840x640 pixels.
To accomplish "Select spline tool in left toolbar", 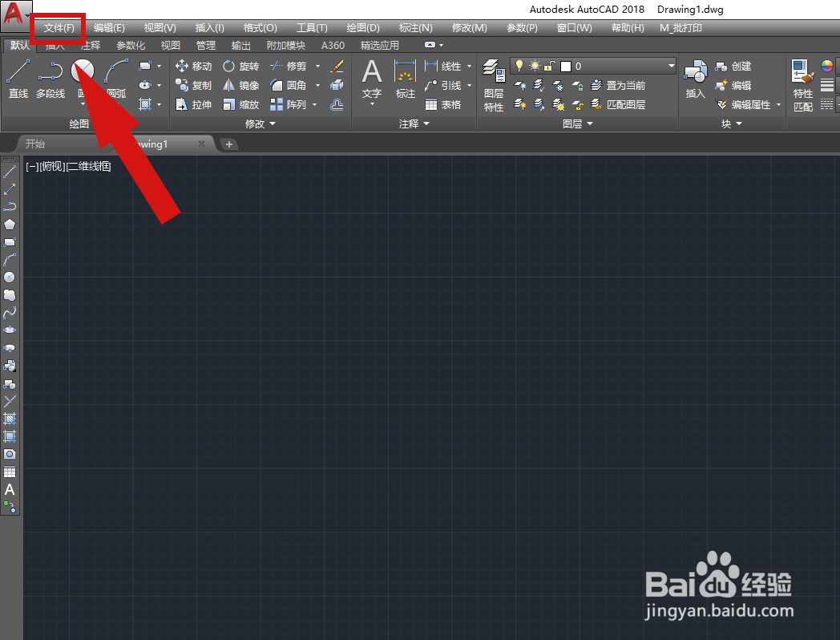I will tap(10, 313).
